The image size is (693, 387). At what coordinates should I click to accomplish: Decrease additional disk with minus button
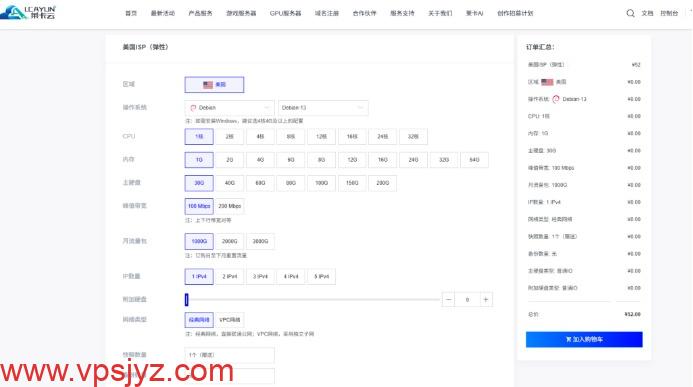pyautogui.click(x=448, y=300)
